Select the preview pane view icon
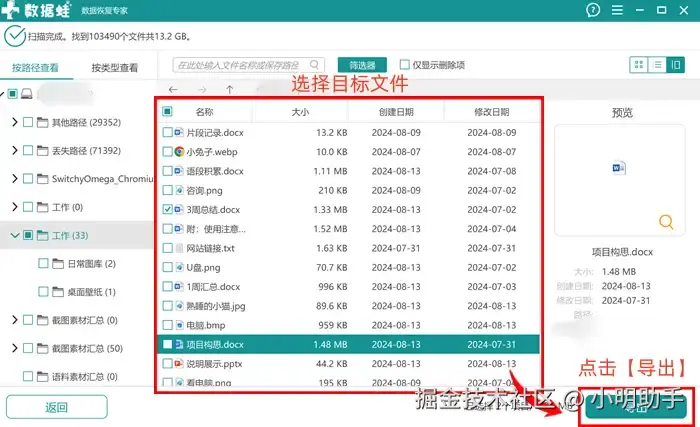The width and height of the screenshot is (700, 427). coord(675,65)
